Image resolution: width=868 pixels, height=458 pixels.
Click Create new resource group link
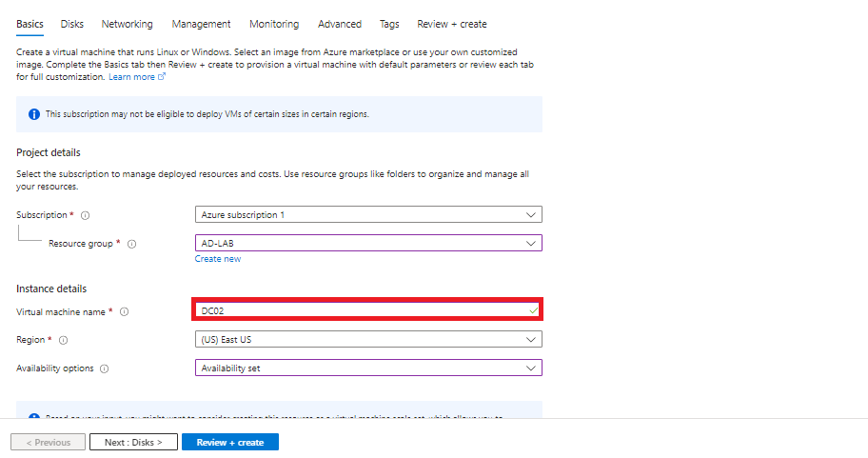218,259
